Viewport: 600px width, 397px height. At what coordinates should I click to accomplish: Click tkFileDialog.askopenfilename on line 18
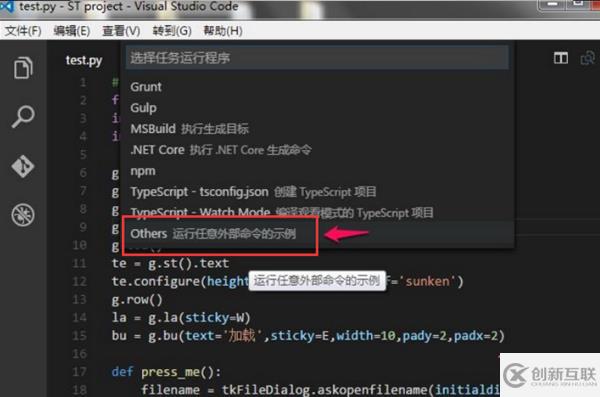tap(325, 390)
